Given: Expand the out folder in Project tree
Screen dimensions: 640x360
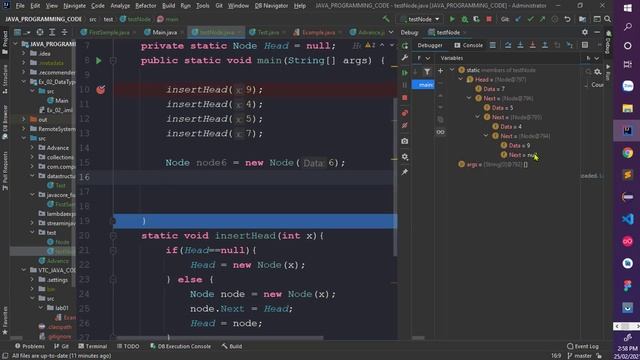Looking at the screenshot, I should click(24, 120).
